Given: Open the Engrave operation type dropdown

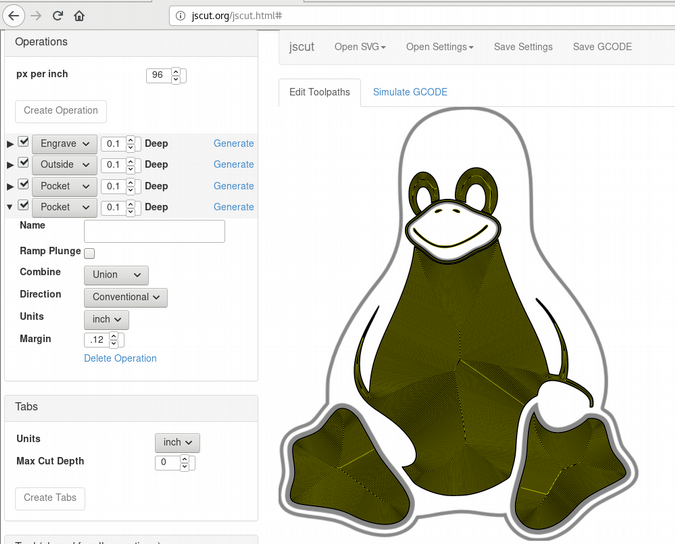Looking at the screenshot, I should pyautogui.click(x=65, y=144).
